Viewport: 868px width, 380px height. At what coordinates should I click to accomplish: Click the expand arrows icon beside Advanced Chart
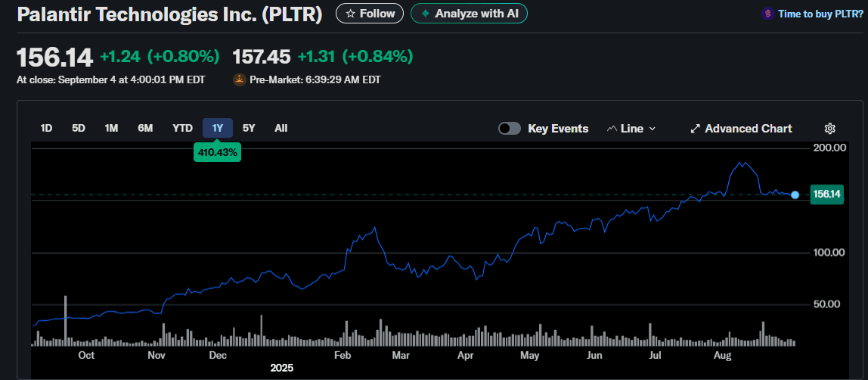695,129
